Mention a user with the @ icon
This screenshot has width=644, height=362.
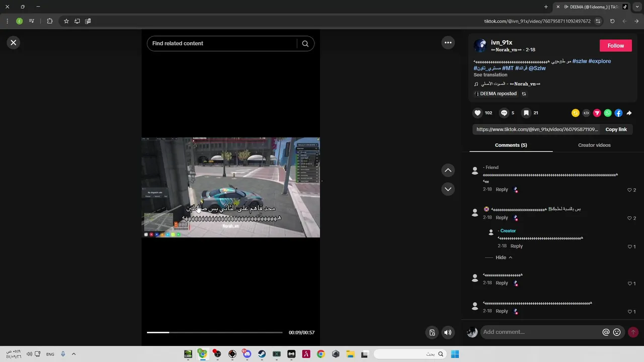[606, 332]
